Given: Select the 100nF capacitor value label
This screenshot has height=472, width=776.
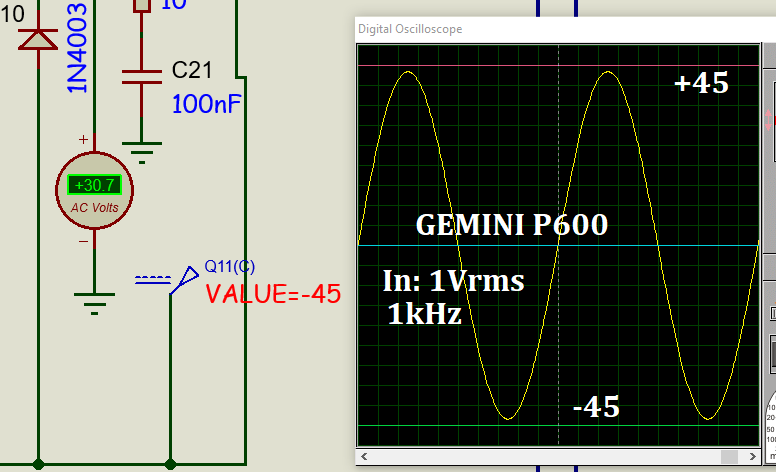Looking at the screenshot, I should tap(206, 103).
